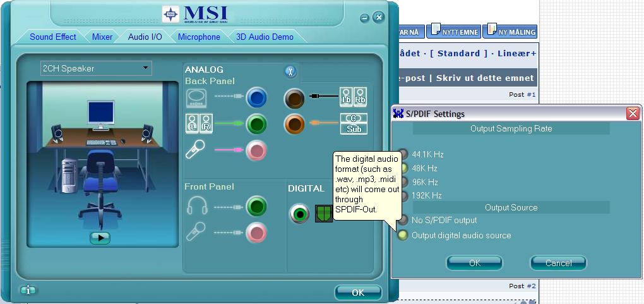Click NYTT EMNE button in the forum page
Screen dimensions: 644x304
pyautogui.click(x=453, y=32)
